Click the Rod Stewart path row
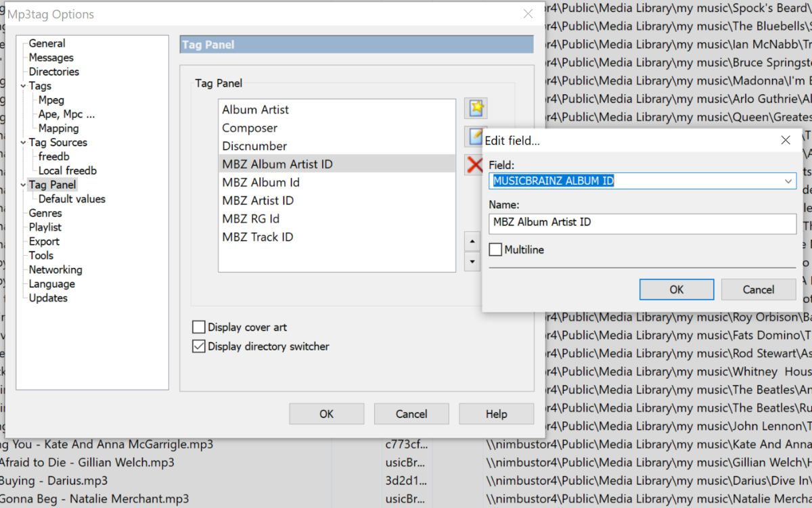 pyautogui.click(x=678, y=353)
